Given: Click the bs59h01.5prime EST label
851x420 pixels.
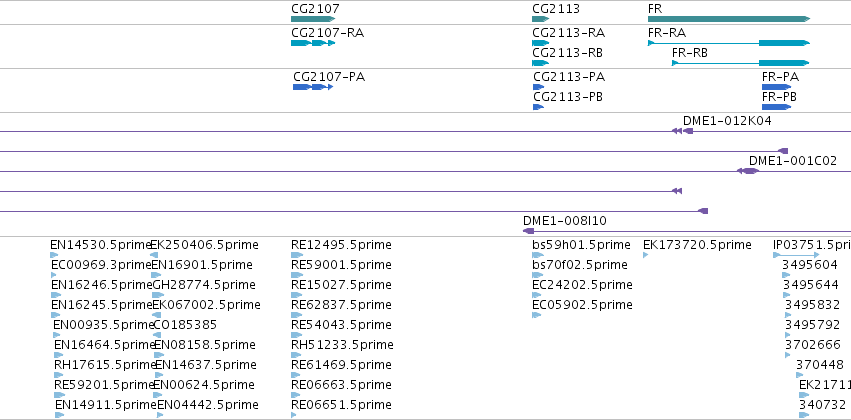Looking at the screenshot, I should coord(581,245).
